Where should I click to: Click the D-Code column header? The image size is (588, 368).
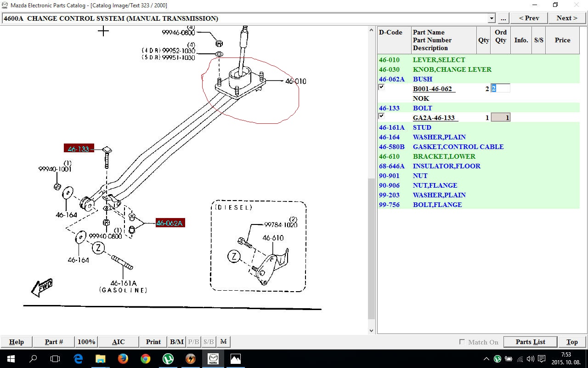[394, 40]
